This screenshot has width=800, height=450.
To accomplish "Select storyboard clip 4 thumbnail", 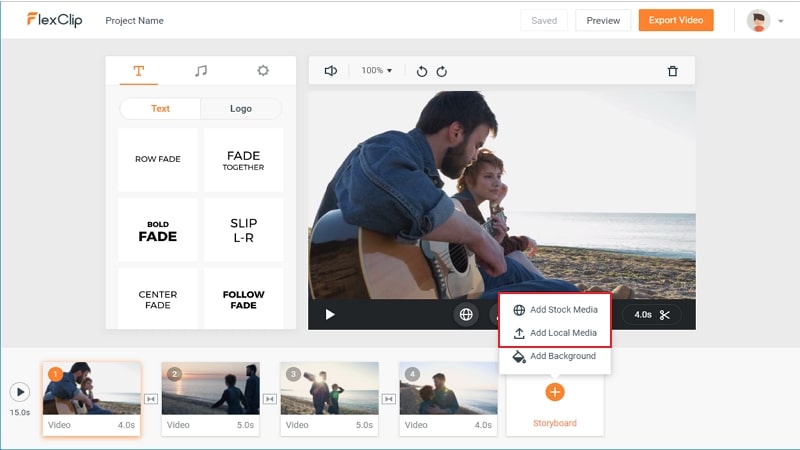I will pos(448,388).
